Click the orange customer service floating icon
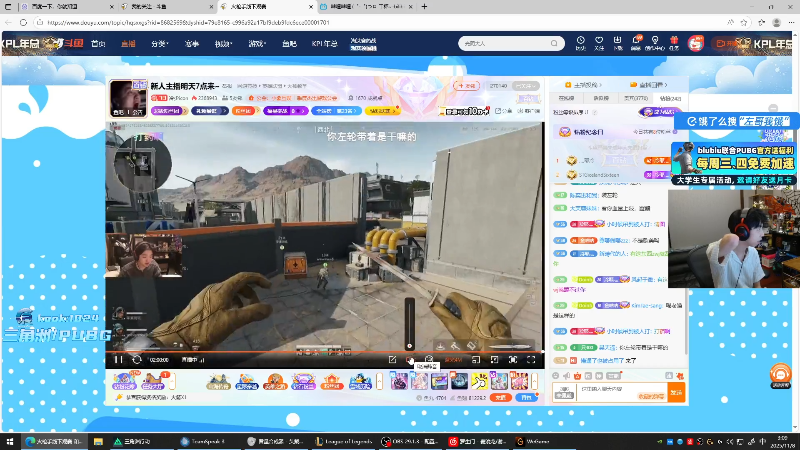Image resolution: width=800 pixels, height=450 pixels. click(x=780, y=376)
